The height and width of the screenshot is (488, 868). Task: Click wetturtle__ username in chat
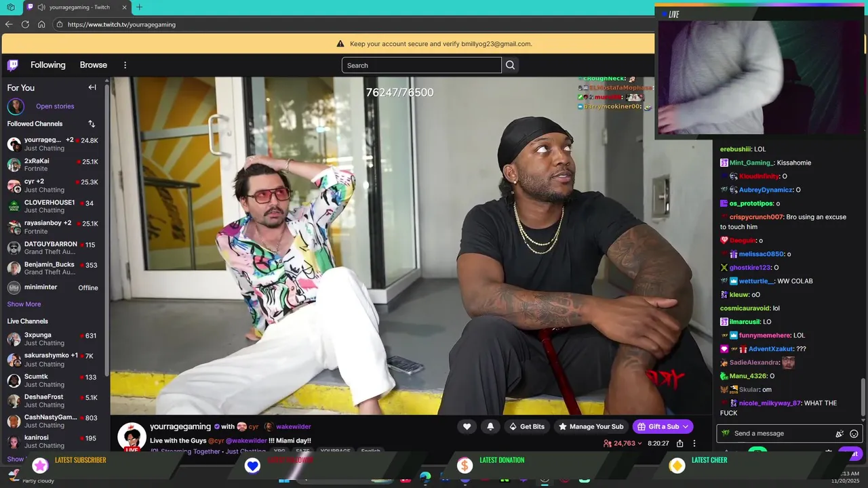[756, 281]
